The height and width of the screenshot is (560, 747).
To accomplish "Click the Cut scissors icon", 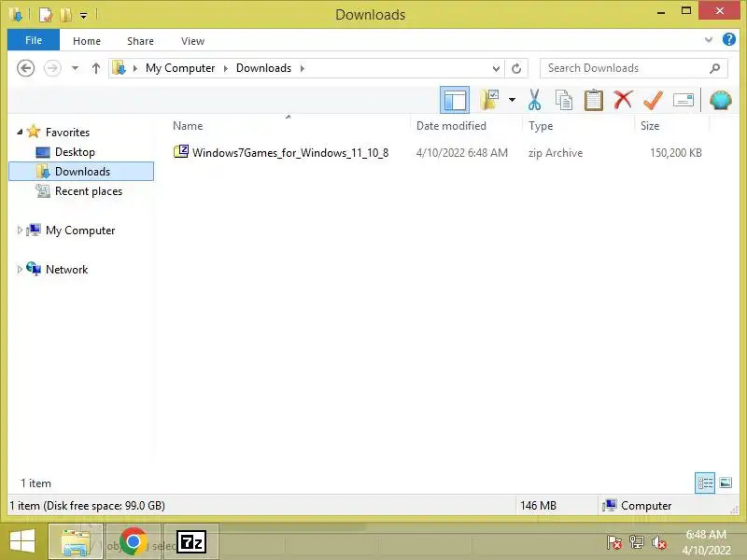I will (x=534, y=100).
